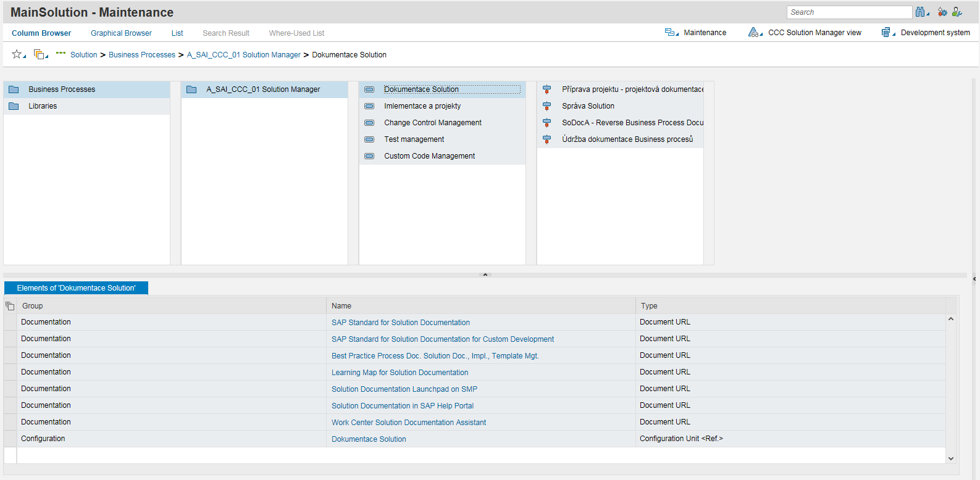Click CCC Solution Manager view label
Image resolution: width=980 pixels, height=480 pixels.
pos(815,33)
